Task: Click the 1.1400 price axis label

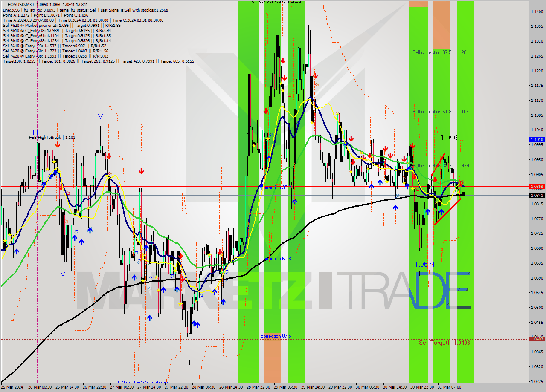Action: (x=537, y=12)
